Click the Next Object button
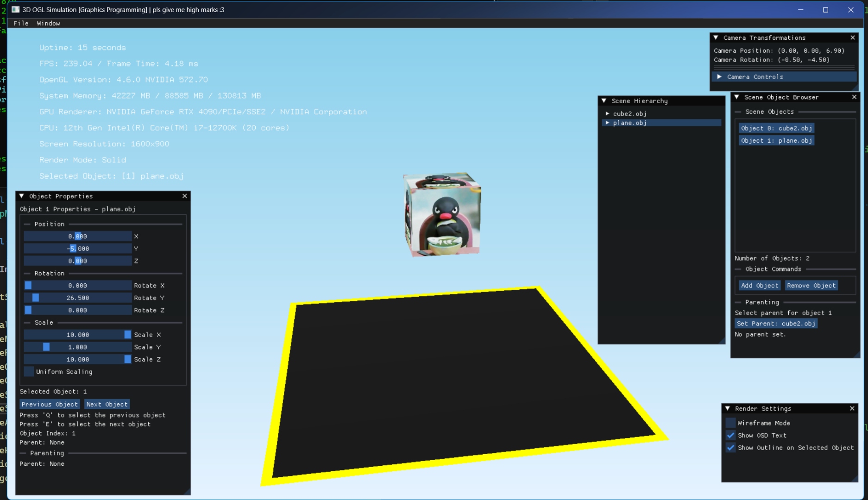This screenshot has width=868, height=500. point(107,405)
